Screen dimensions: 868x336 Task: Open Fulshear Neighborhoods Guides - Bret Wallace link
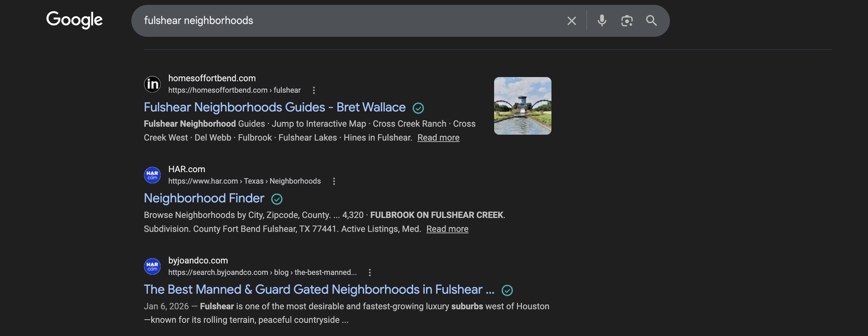tap(275, 107)
